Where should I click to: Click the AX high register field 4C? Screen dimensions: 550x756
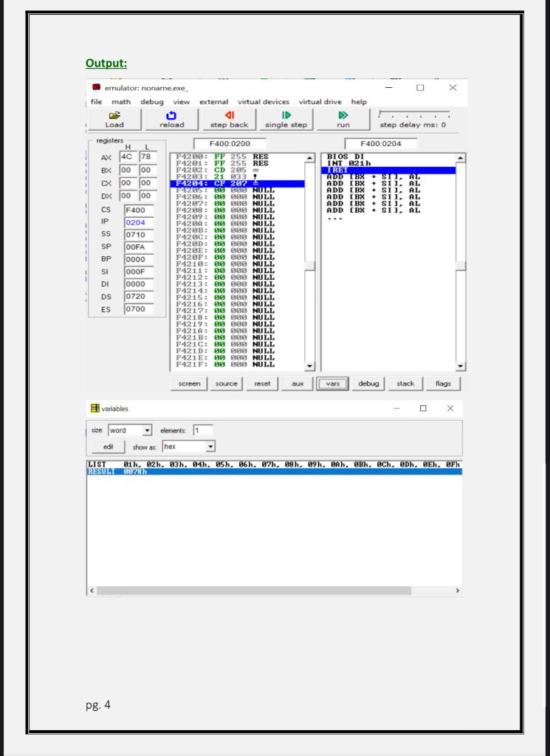tap(128, 157)
